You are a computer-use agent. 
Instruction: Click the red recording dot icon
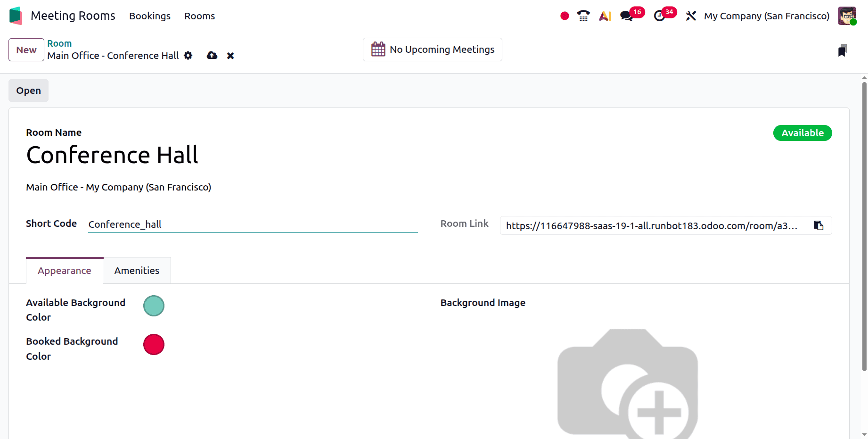click(x=565, y=16)
